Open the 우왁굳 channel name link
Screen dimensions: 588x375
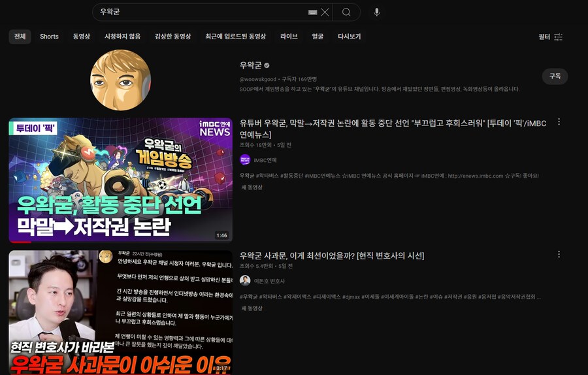click(250, 65)
